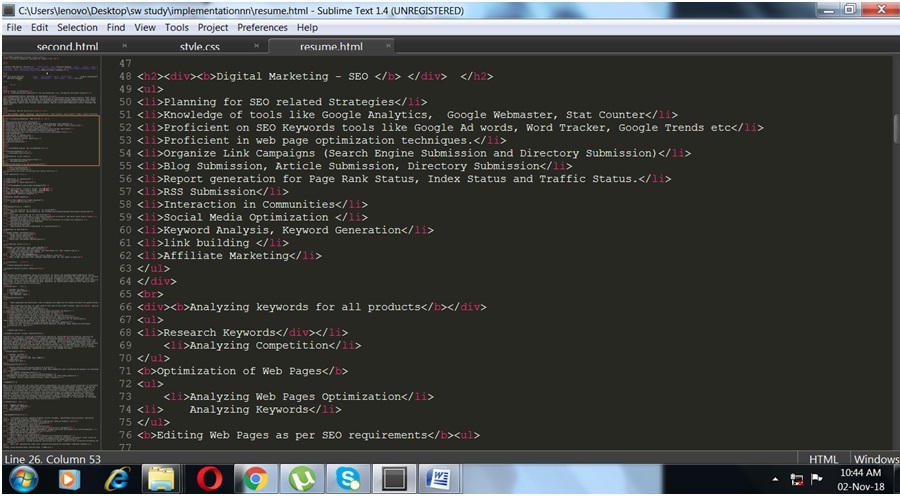The width and height of the screenshot is (900, 500).
Task: Open File Explorer folder icon
Action: (162, 480)
